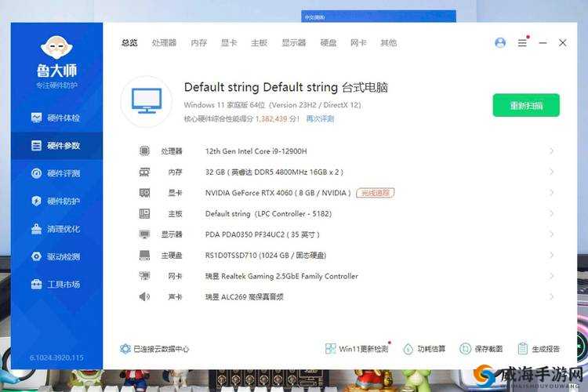Expand the 显示器 row chevron

click(551, 234)
